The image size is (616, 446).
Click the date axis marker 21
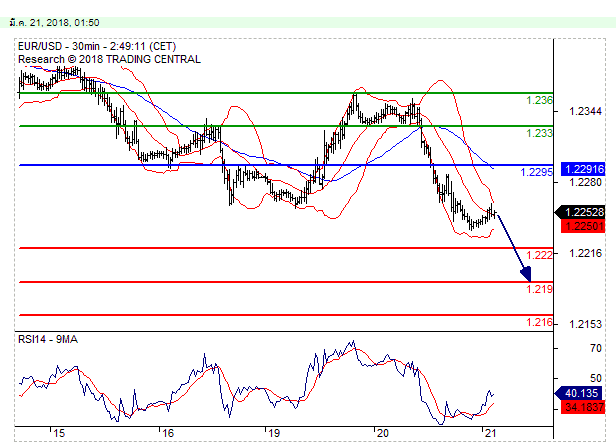(x=490, y=433)
